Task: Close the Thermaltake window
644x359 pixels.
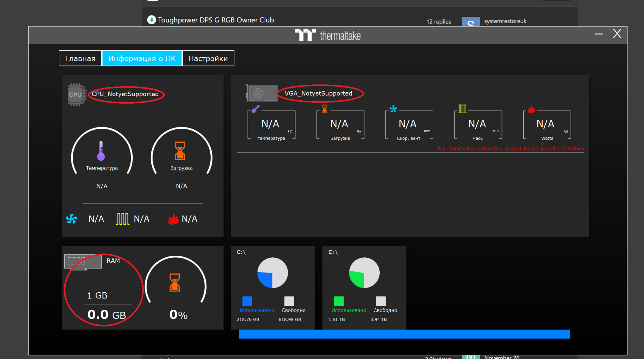Action: point(617,34)
